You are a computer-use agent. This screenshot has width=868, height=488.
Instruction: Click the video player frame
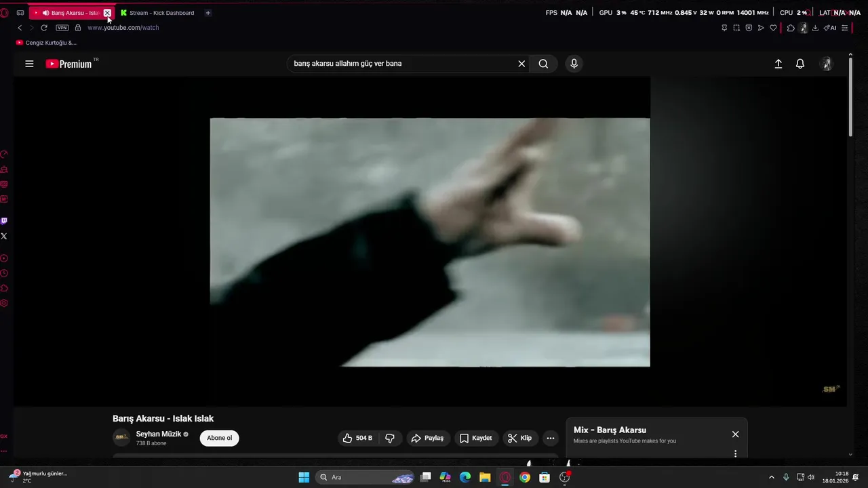pos(430,242)
